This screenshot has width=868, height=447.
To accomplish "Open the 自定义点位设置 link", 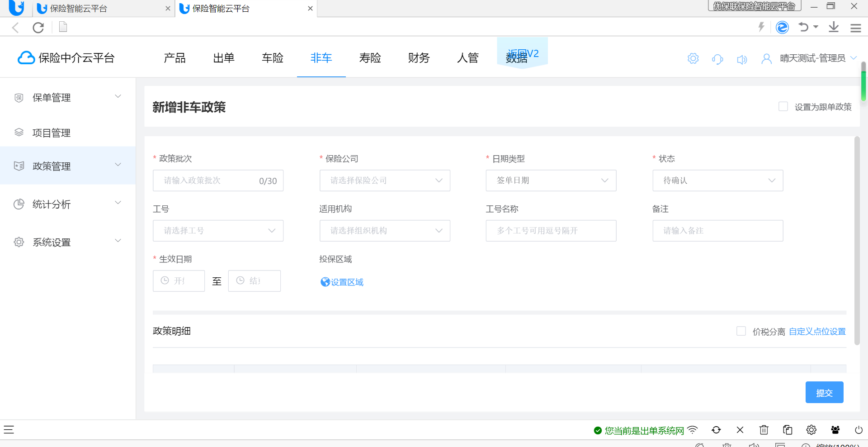I will coord(817,332).
